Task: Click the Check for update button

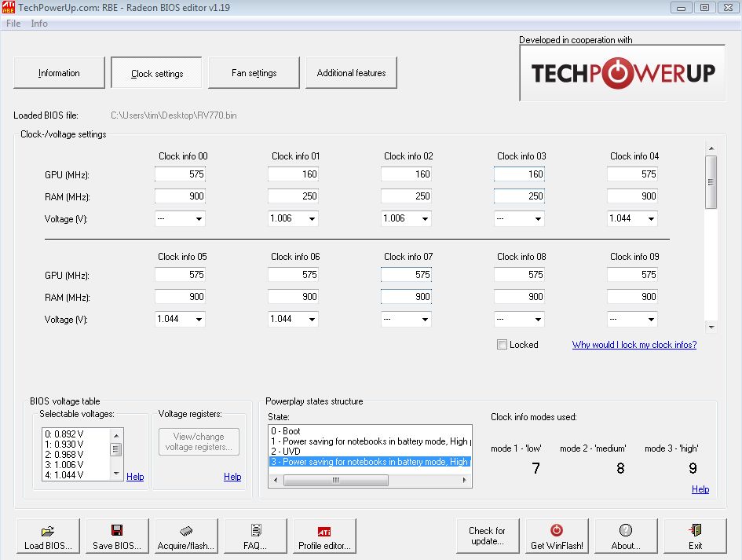Action: [488, 536]
